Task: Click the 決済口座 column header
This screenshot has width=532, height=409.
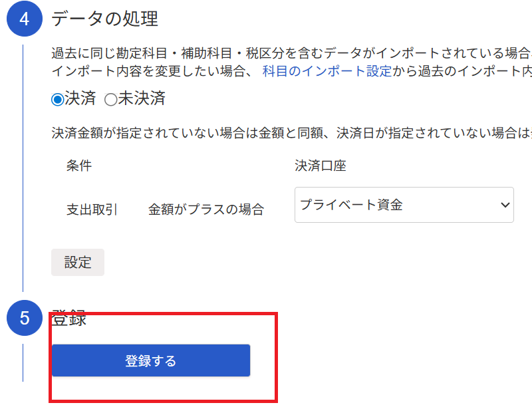Action: pos(321,166)
